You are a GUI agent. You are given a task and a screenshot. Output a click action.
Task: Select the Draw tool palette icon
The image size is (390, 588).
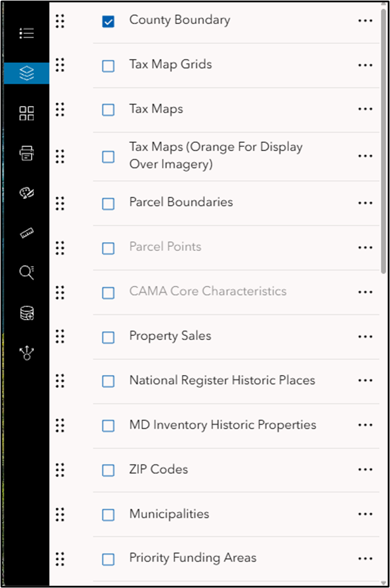pyautogui.click(x=26, y=193)
